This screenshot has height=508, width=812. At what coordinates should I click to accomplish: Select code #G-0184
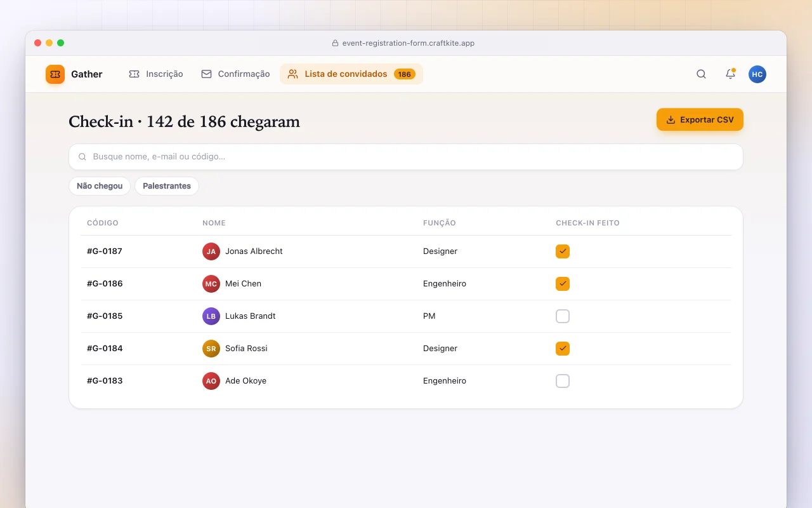pos(105,349)
